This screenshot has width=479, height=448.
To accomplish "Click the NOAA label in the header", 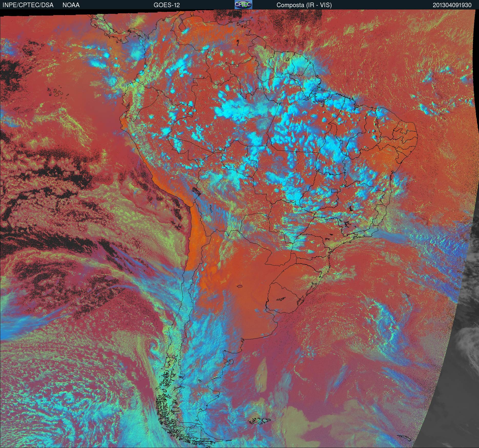I will (71, 5).
